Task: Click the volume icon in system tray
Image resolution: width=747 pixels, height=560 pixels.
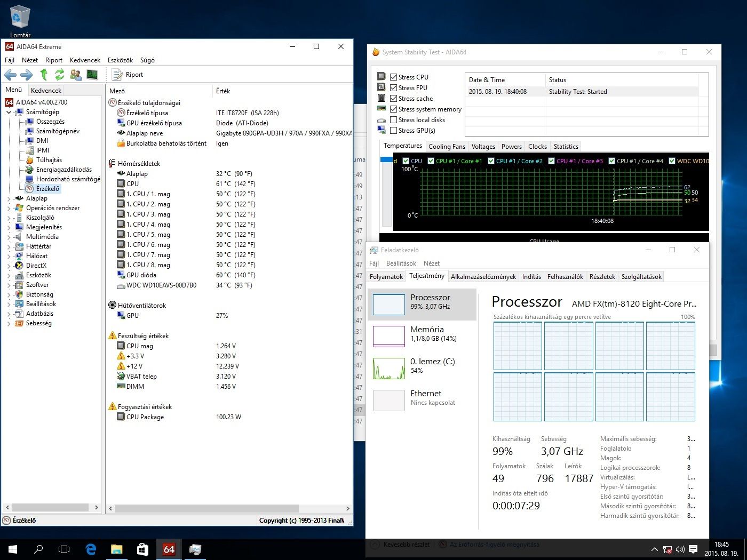Action: click(680, 549)
